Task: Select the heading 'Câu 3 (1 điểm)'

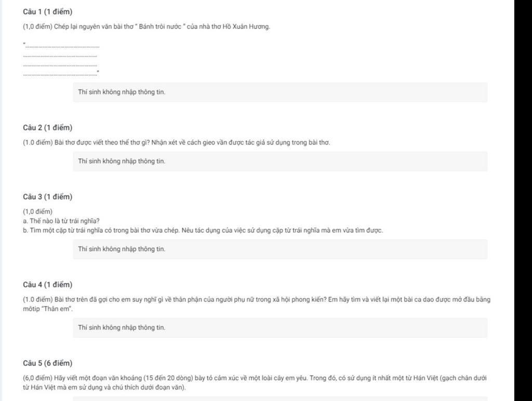Action: [47, 197]
